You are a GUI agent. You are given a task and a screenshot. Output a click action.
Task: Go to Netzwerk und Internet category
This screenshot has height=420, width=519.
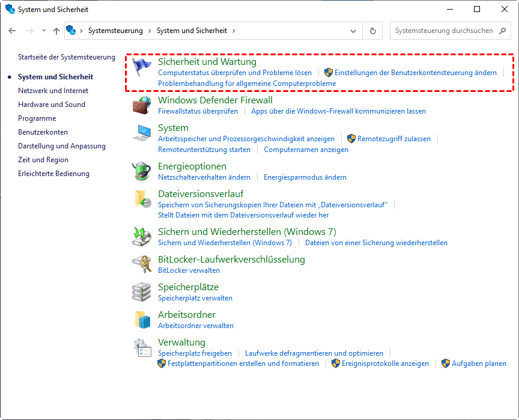tap(53, 91)
